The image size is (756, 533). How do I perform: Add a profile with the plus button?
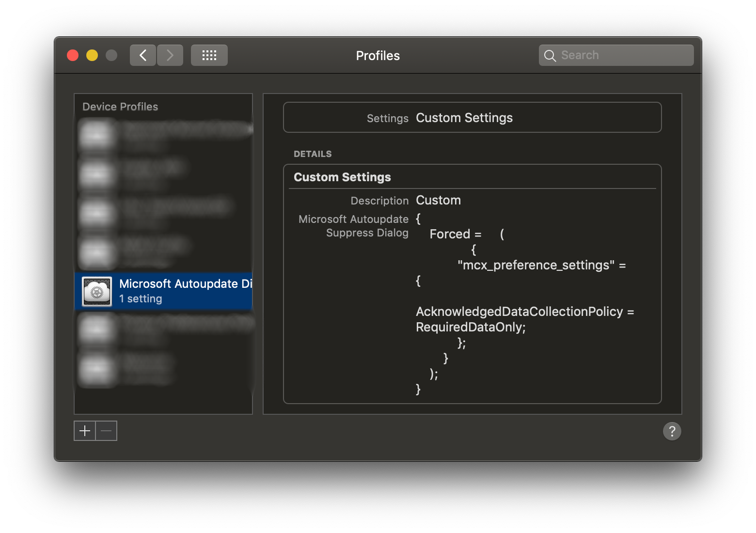[85, 431]
